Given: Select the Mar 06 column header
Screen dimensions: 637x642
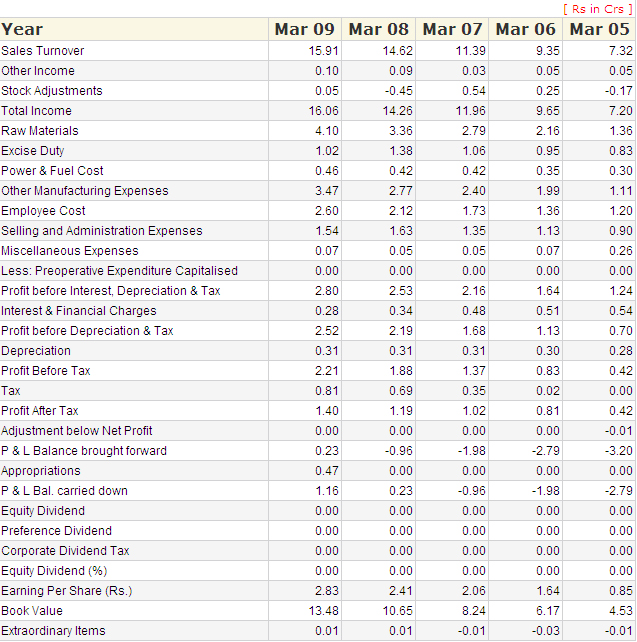Looking at the screenshot, I should 526,29.
